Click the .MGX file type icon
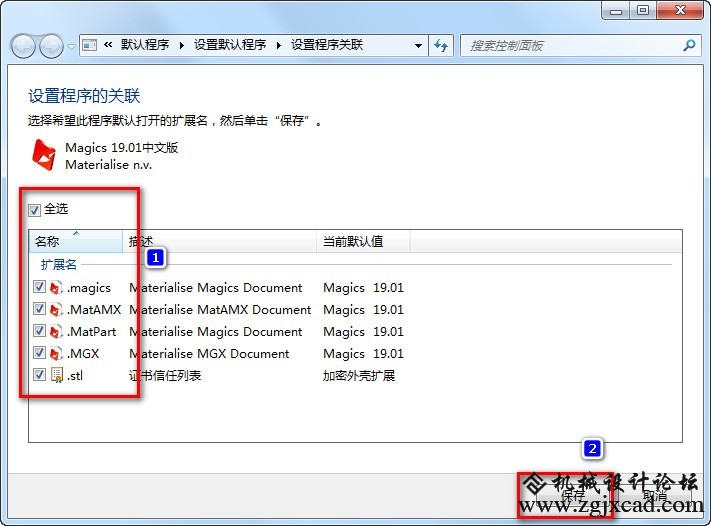711x526 pixels. pos(56,354)
